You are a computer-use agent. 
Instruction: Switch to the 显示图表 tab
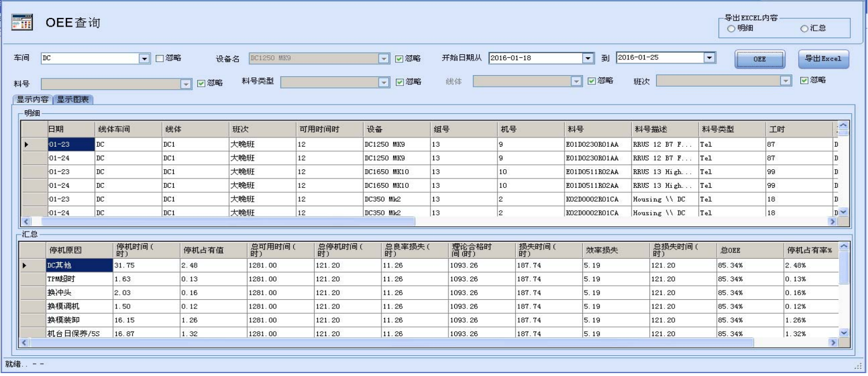point(74,98)
